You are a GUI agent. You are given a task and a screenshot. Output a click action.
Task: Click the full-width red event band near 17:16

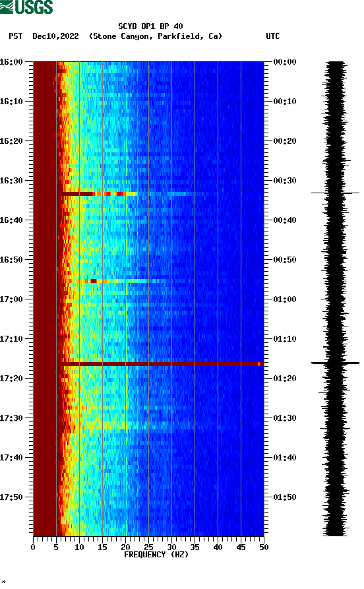pos(162,364)
